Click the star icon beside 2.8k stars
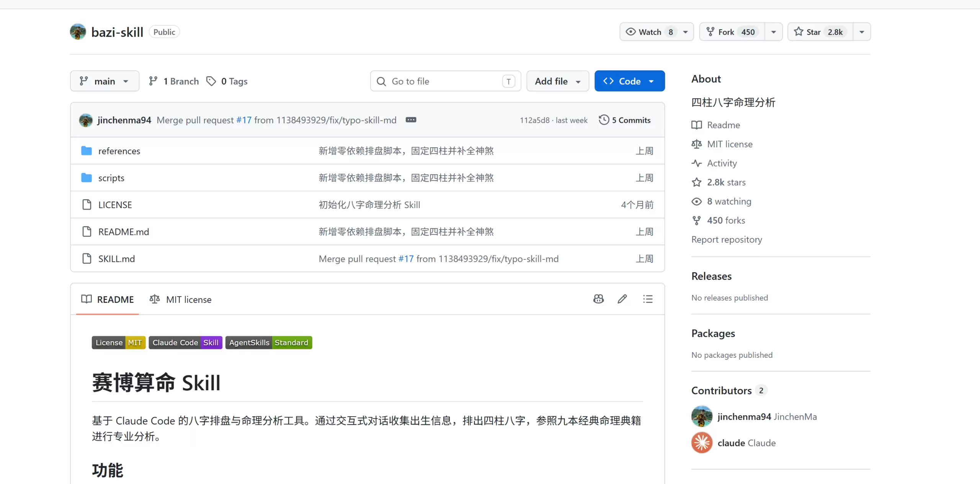Screen dimensions: 980x484 pyautogui.click(x=697, y=183)
